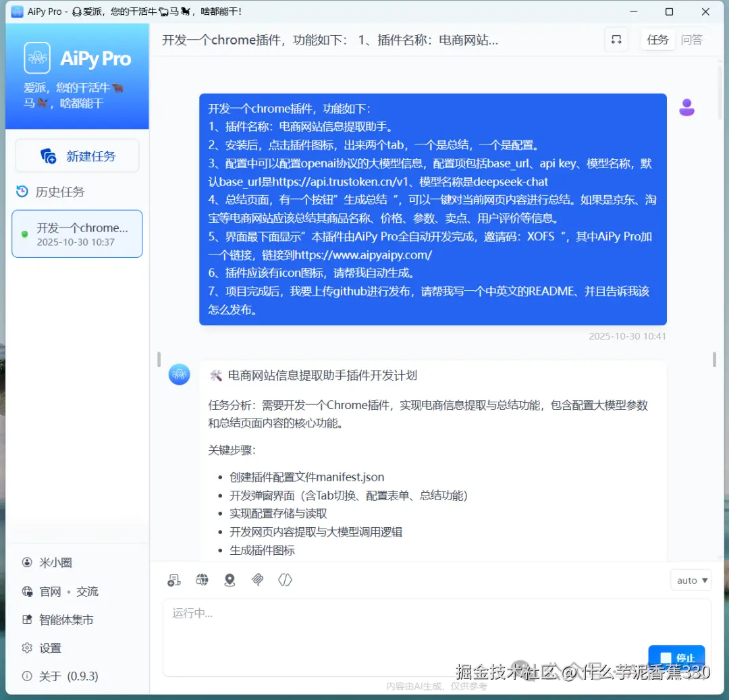
Task: Select the 任务 tab
Action: click(657, 40)
